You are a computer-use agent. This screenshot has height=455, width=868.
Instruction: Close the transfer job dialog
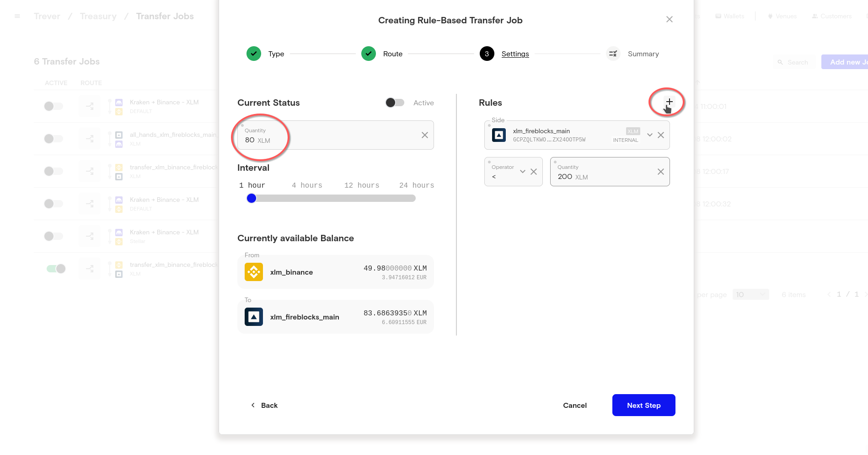(x=669, y=19)
